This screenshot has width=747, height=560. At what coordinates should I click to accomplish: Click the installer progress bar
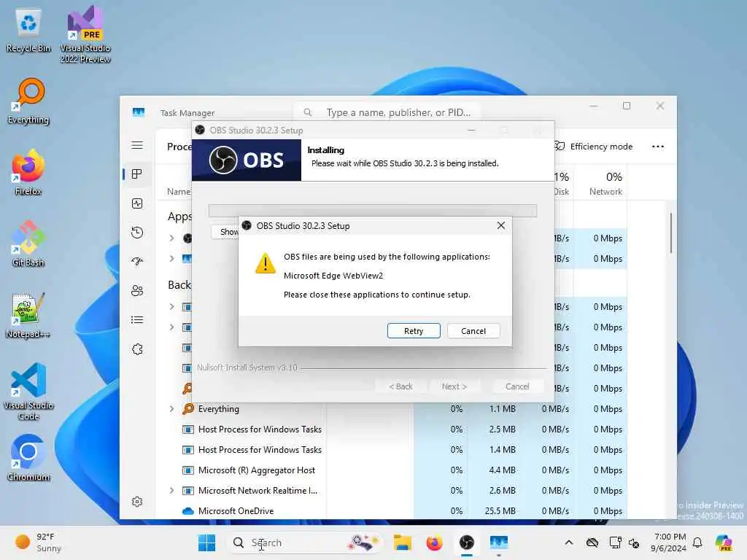[x=373, y=211]
